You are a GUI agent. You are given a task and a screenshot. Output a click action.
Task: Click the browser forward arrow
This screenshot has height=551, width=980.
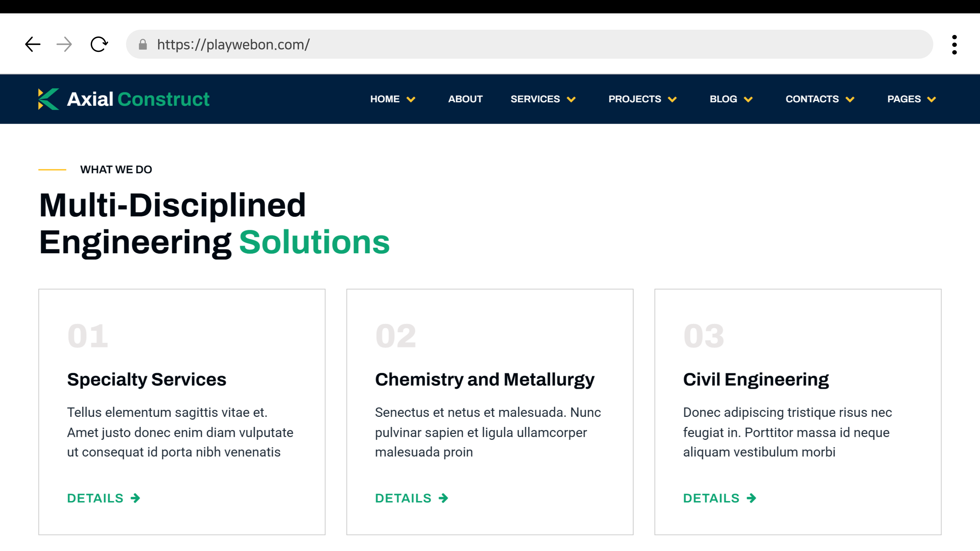[64, 44]
